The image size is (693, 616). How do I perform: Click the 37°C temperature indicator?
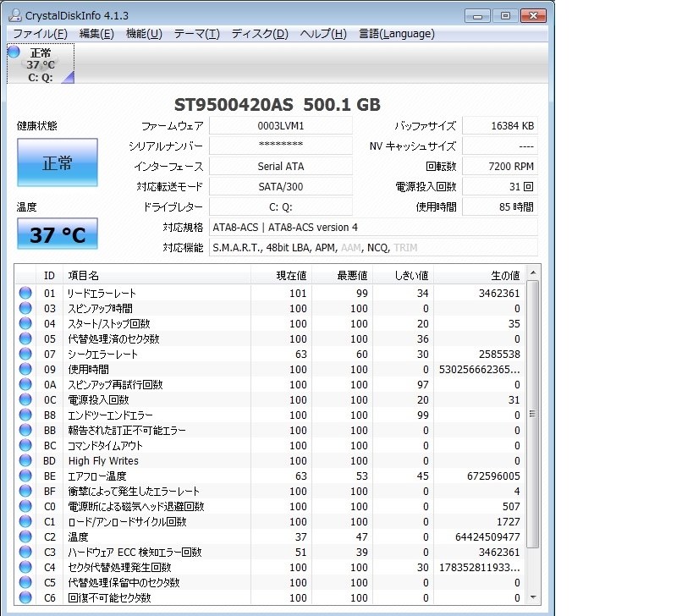coord(57,234)
